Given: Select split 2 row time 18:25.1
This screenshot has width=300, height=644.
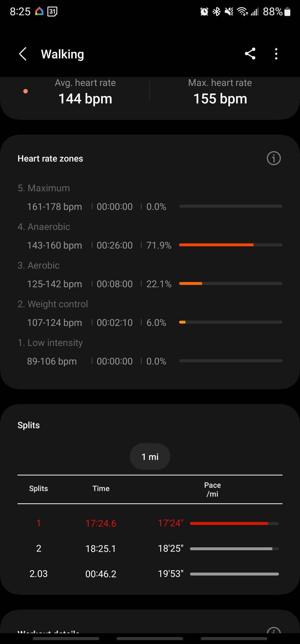Looking at the screenshot, I should point(101,549).
